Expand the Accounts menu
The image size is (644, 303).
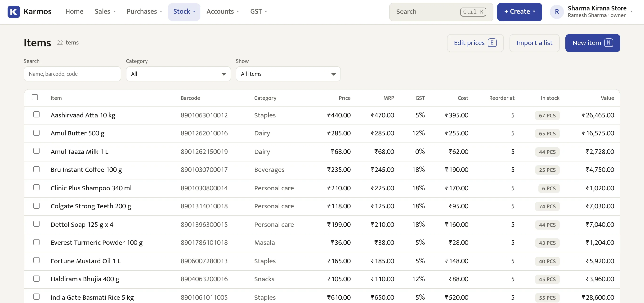coord(223,12)
